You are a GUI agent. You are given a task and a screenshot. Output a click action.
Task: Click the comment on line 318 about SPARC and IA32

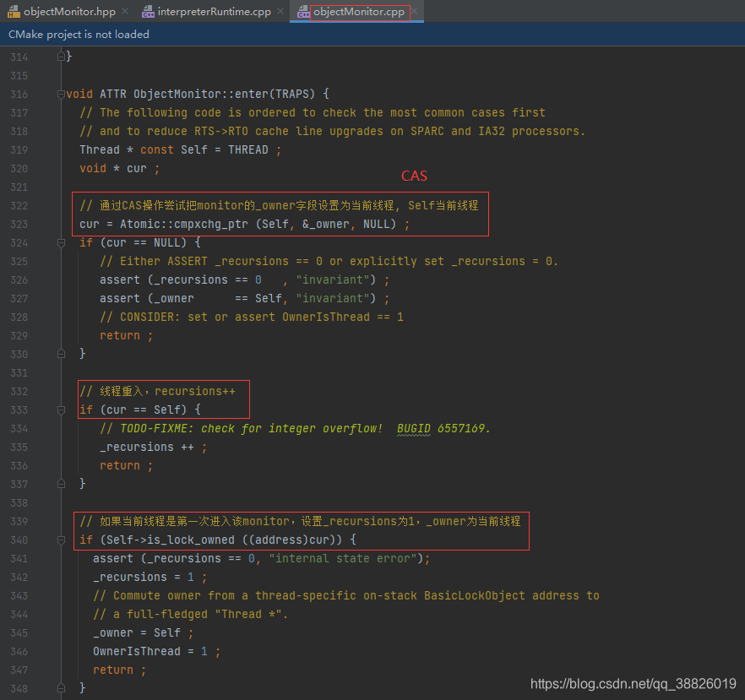click(x=333, y=131)
